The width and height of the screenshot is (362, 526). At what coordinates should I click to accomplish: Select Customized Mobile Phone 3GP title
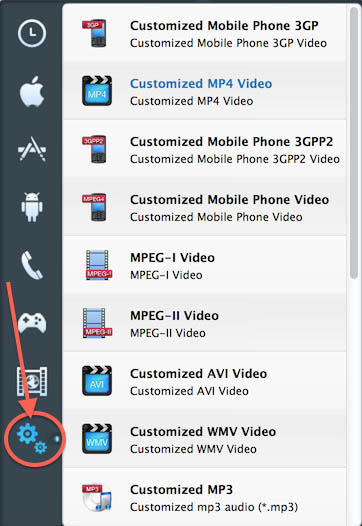pos(224,26)
